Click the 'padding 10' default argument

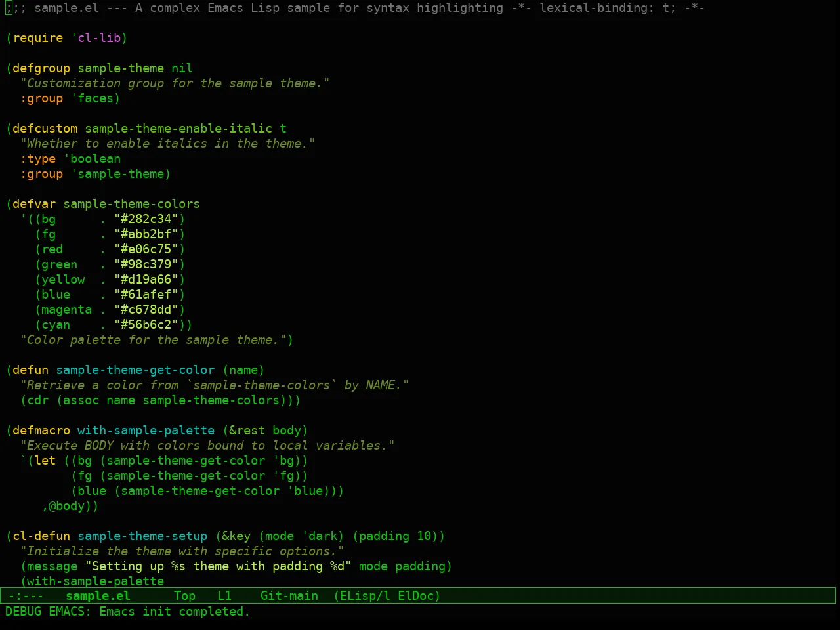click(394, 536)
